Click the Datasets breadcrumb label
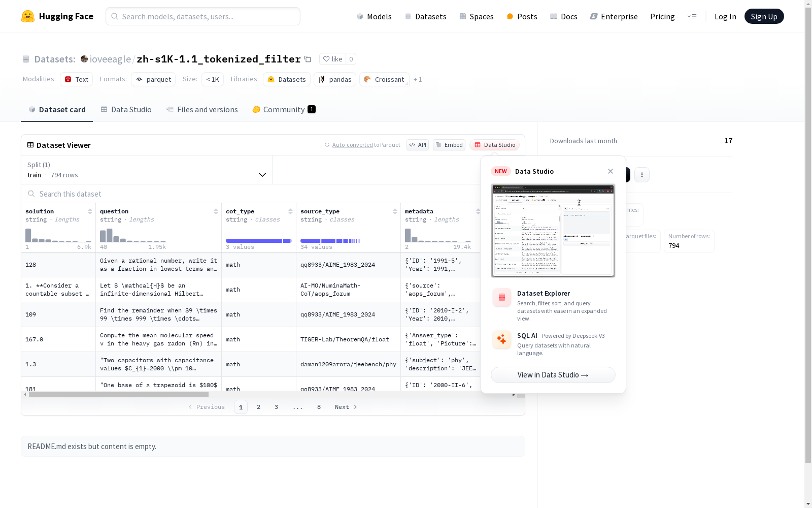Image resolution: width=812 pixels, height=508 pixels. [55, 59]
